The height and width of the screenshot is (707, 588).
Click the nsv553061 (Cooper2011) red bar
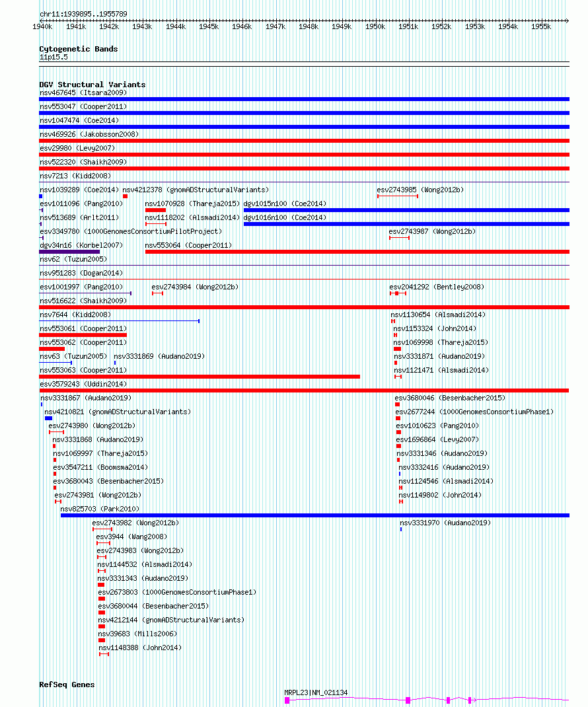(83, 335)
